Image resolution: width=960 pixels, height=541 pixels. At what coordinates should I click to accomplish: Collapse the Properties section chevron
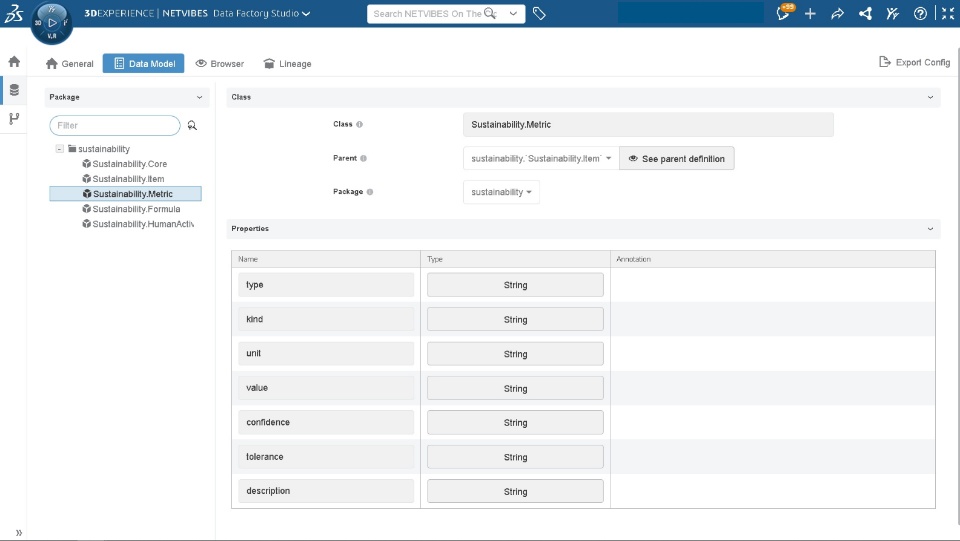[x=930, y=229]
